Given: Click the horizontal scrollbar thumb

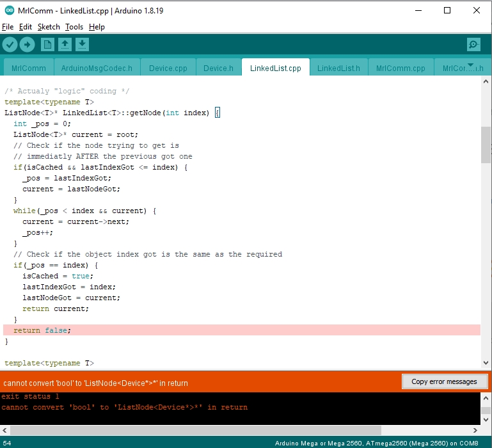Looking at the screenshot, I should [196, 430].
